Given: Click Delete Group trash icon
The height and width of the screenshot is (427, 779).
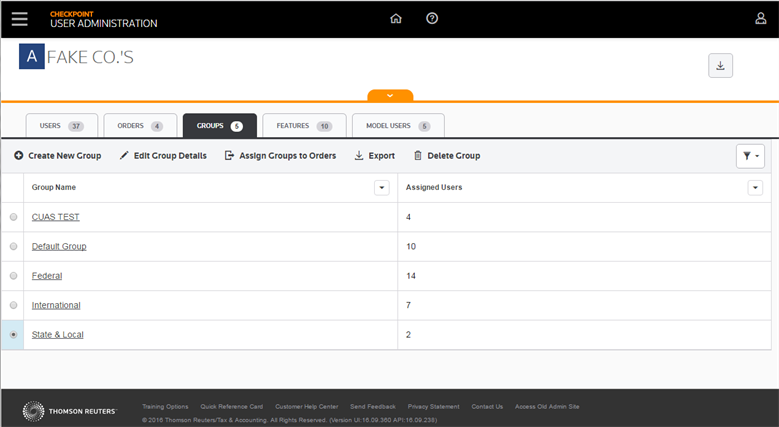Looking at the screenshot, I should pos(446,156).
